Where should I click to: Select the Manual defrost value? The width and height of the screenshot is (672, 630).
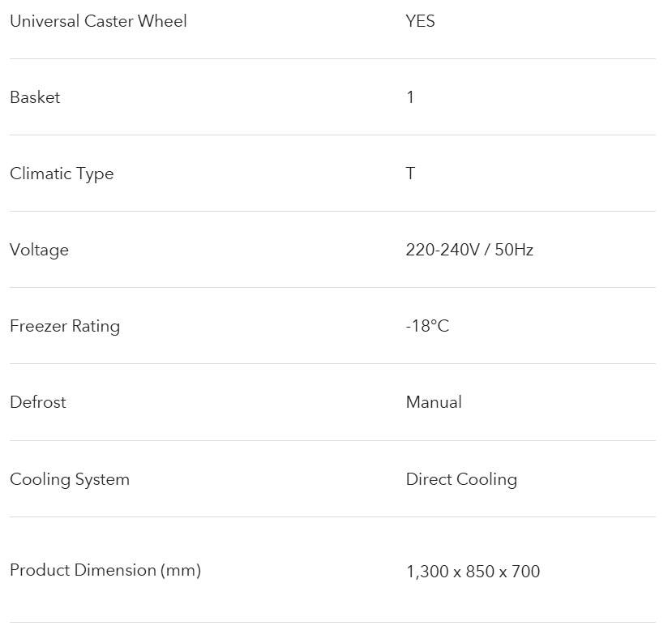[434, 402]
